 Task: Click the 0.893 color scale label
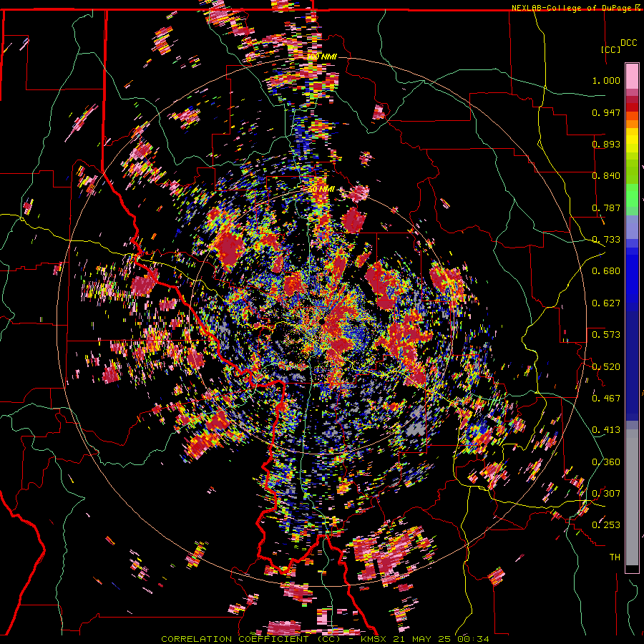[606, 144]
